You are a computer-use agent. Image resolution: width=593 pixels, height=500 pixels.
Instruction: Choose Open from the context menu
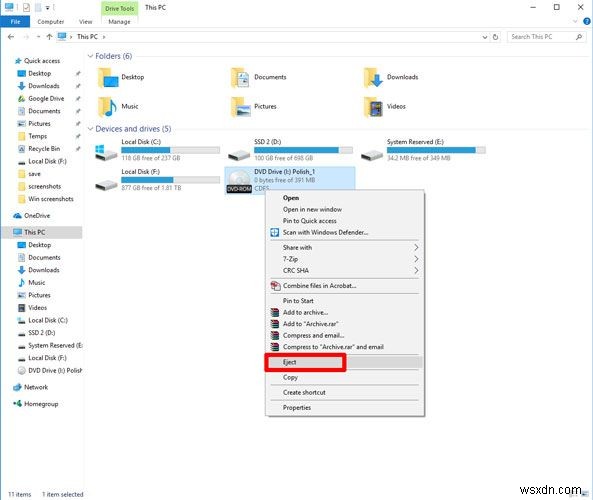click(291, 198)
